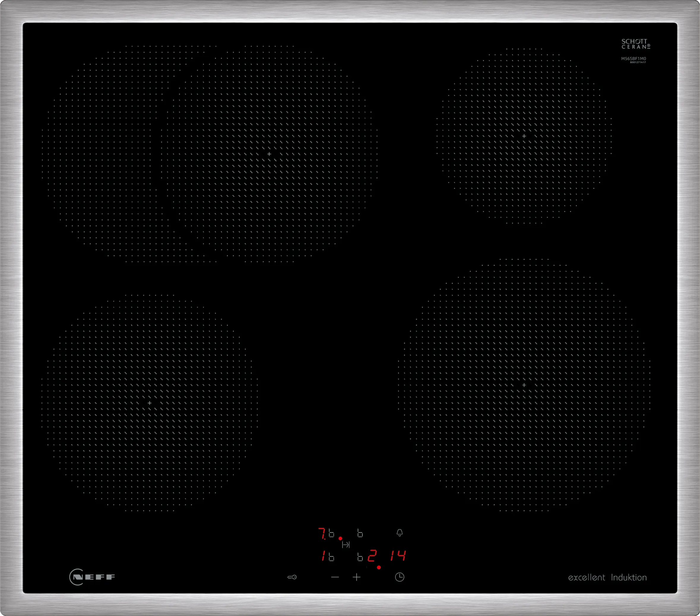Select the rear-right zone boost indicator
Screen dimensions: 700x616
point(360,533)
